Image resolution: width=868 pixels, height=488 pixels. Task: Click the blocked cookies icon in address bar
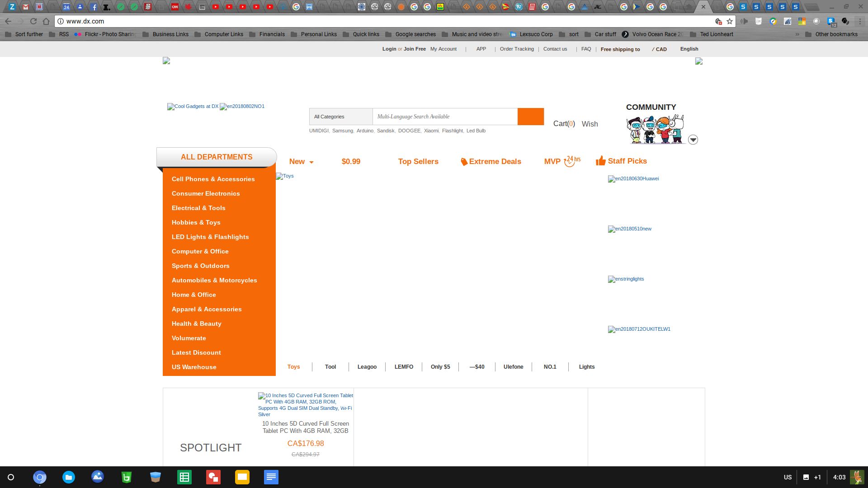point(718,21)
